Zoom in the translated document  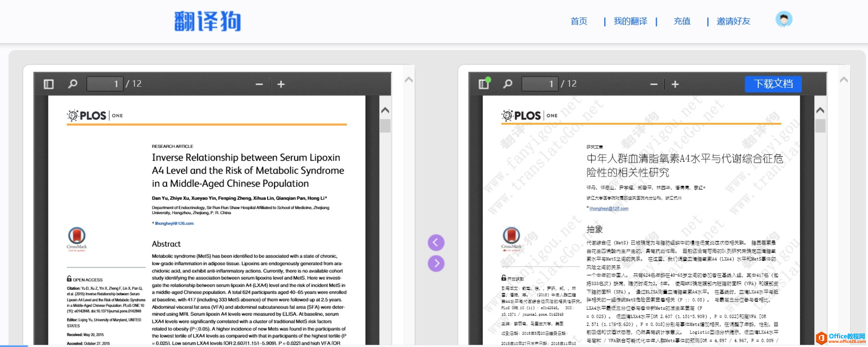(x=675, y=84)
